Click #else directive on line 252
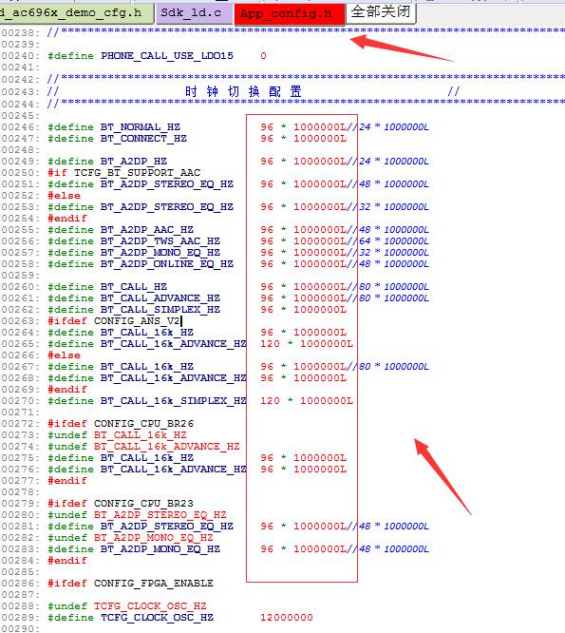The width and height of the screenshot is (565, 633). pos(64,196)
